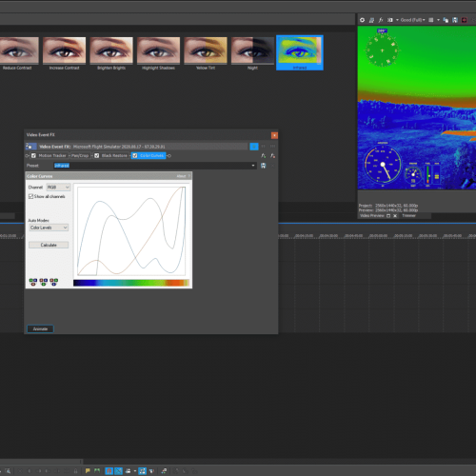This screenshot has width=476, height=476.
Task: Click the save preset floppy disk icon
Action: (x=263, y=166)
